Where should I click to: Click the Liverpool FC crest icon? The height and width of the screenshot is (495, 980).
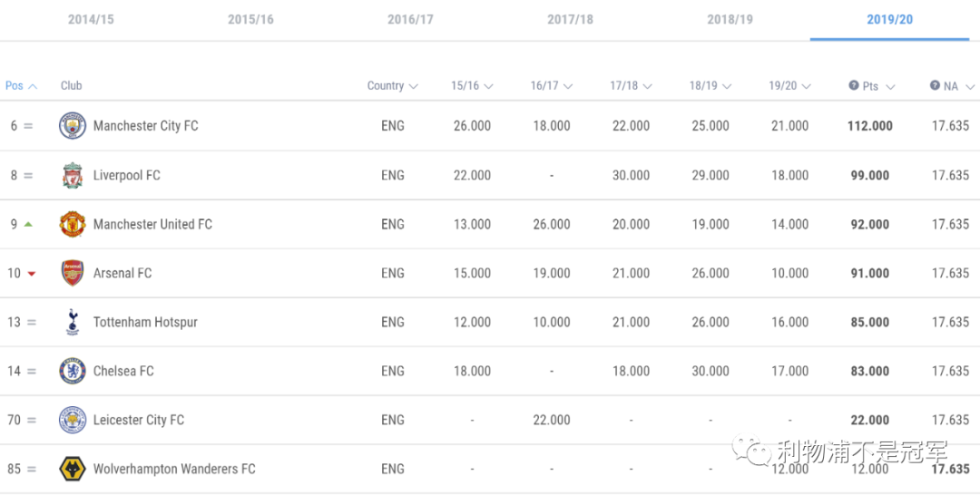[73, 175]
